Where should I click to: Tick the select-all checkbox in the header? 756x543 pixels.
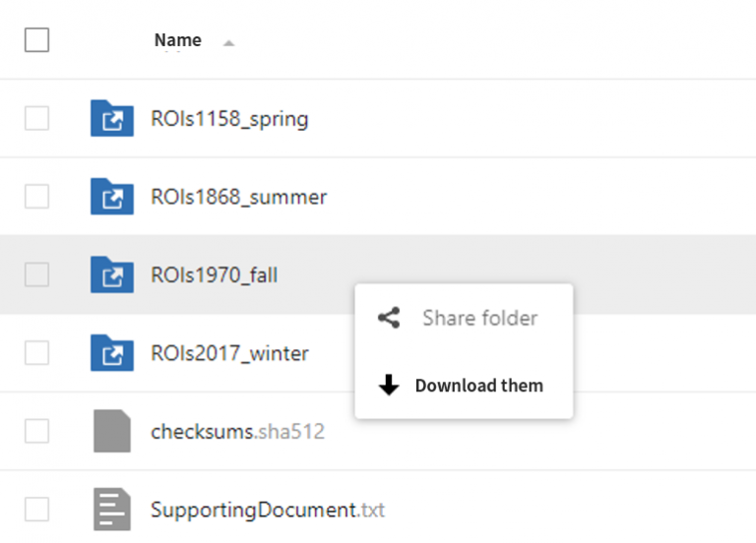tap(36, 39)
